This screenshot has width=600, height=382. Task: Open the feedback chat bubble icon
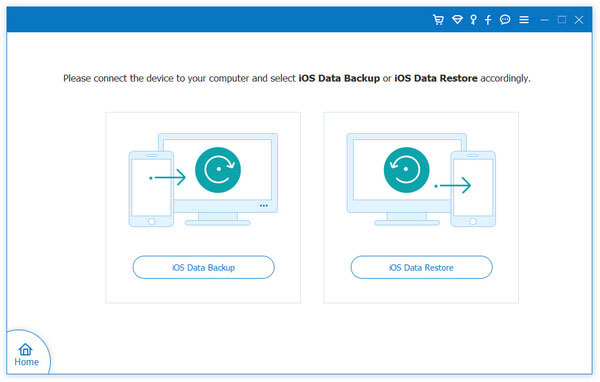coord(505,20)
